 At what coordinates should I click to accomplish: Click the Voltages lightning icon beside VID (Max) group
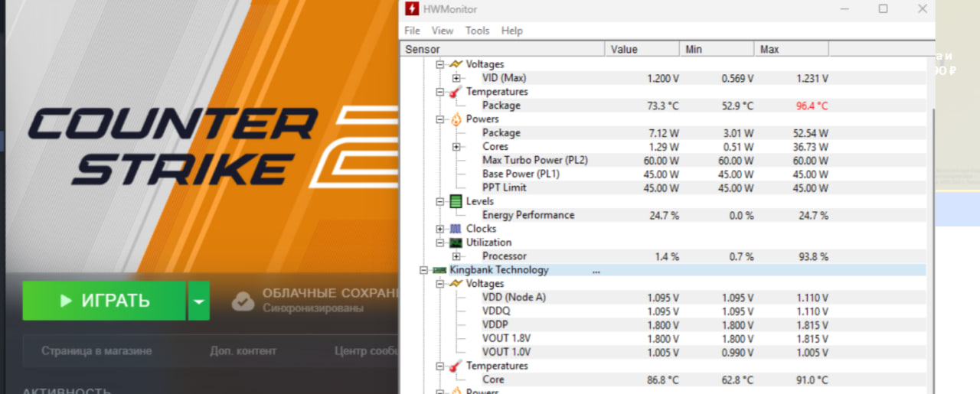click(x=456, y=64)
